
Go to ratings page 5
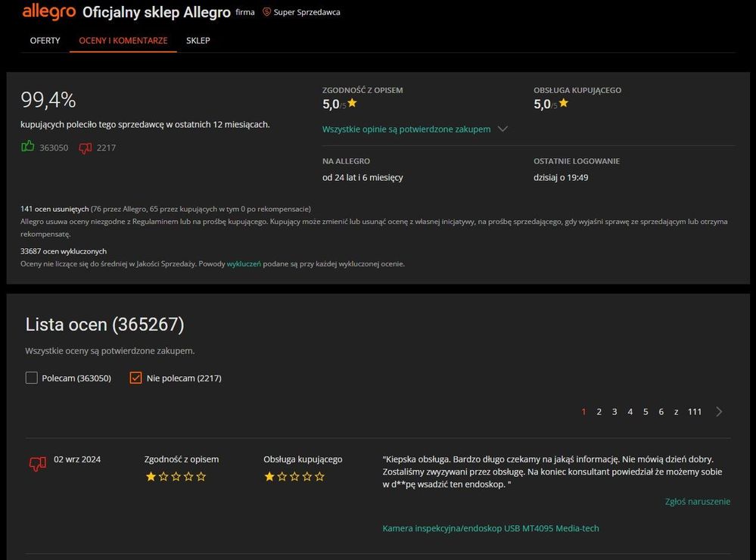(645, 412)
